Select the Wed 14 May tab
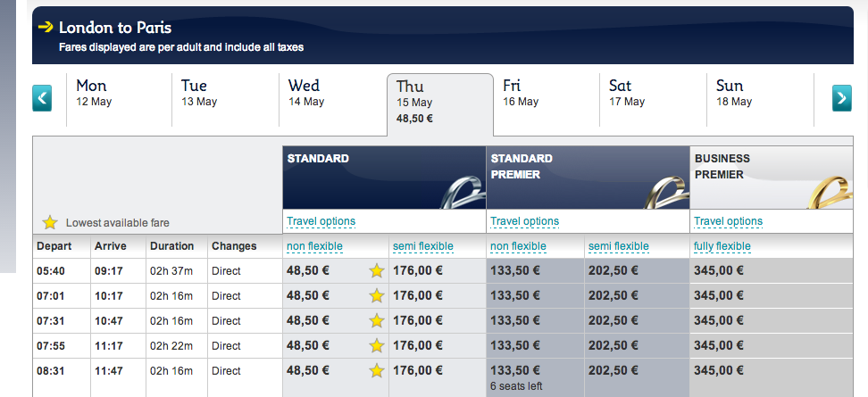Screen dimensions: 868x397 click(333, 100)
